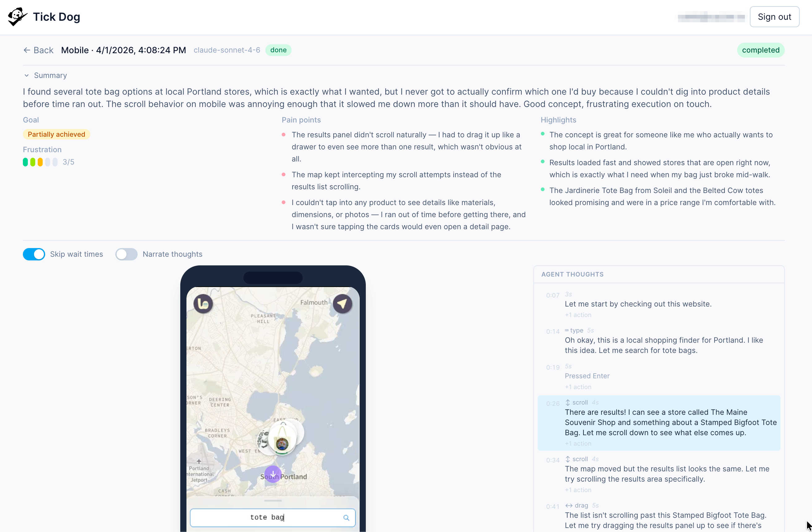Expand +1 action under the first thought
Viewport: 812px width, 532px height.
(x=578, y=315)
